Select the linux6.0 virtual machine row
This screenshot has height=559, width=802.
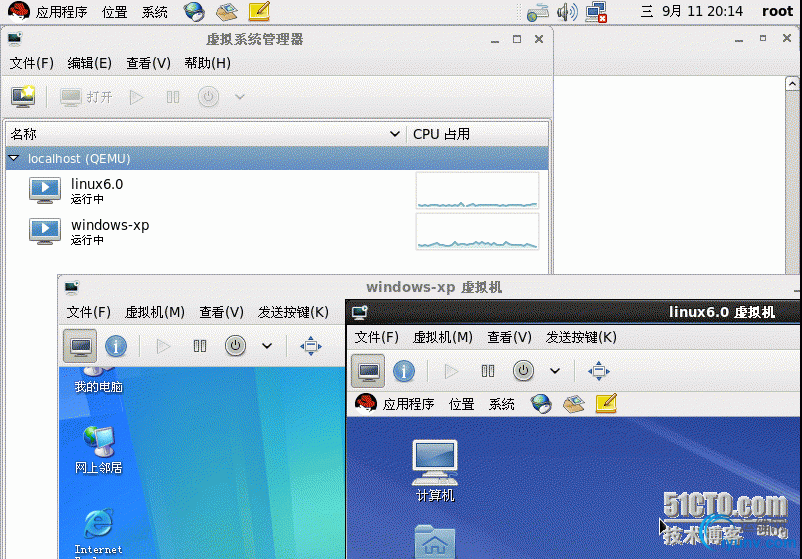(x=277, y=191)
